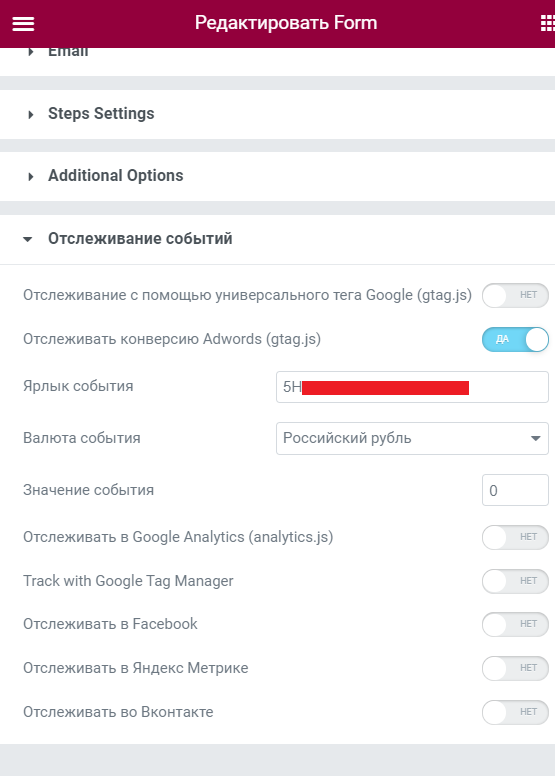555x776 pixels.
Task: Turn on Track with Google Tag Manager
Action: click(515, 581)
